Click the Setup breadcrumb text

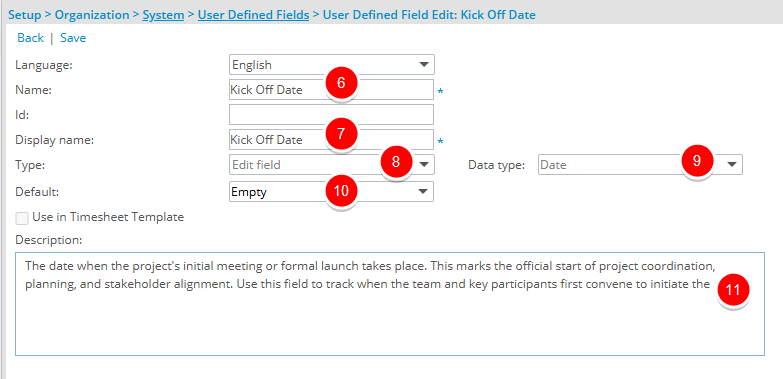25,15
